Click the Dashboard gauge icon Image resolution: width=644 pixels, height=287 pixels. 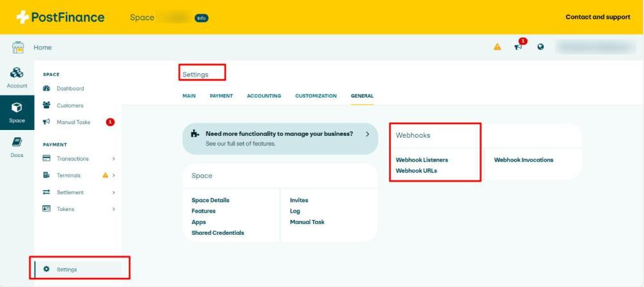[46, 88]
